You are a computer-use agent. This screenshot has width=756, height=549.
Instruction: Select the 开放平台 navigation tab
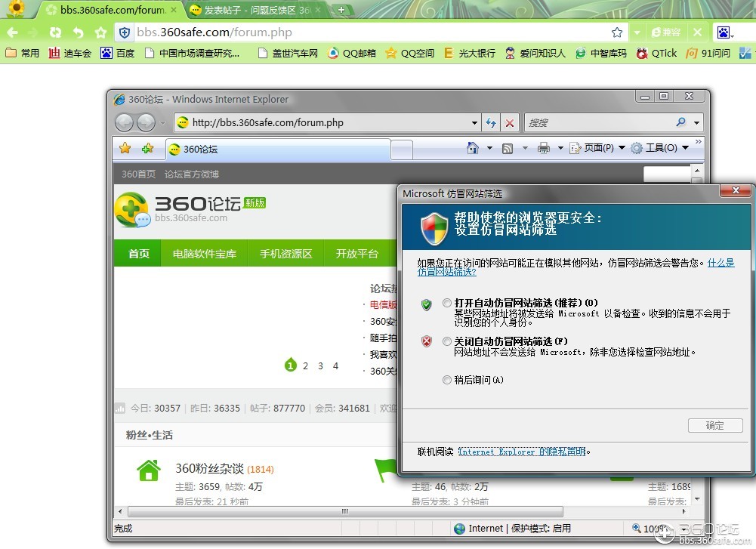click(356, 254)
